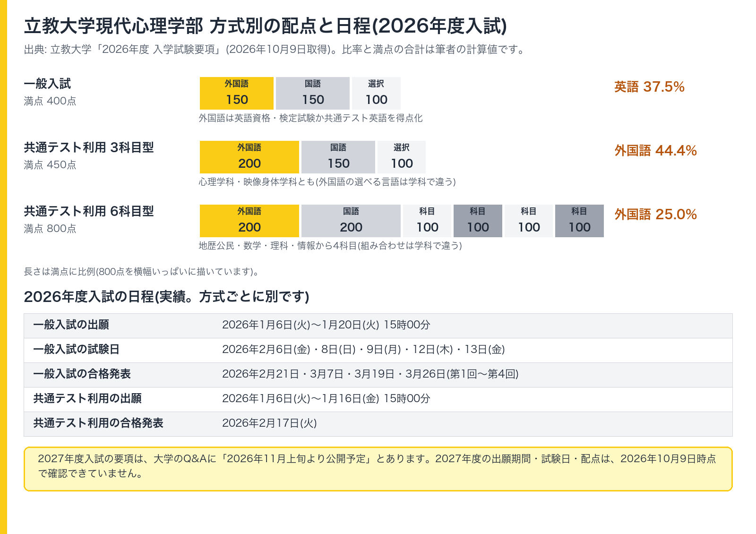
Task: Click the announcement dates 2026年2月21日・3月7日
Action: pos(370,374)
